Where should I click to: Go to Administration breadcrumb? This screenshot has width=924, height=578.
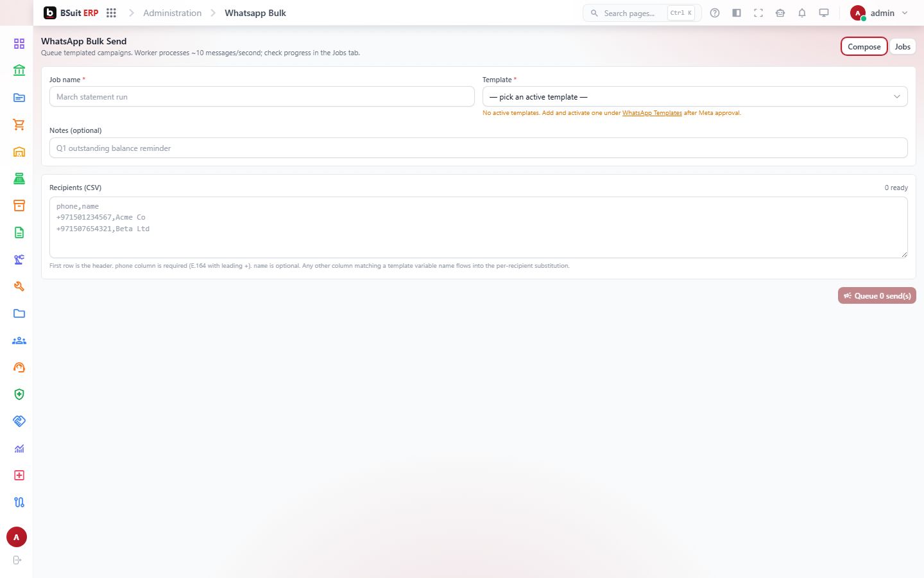click(172, 13)
